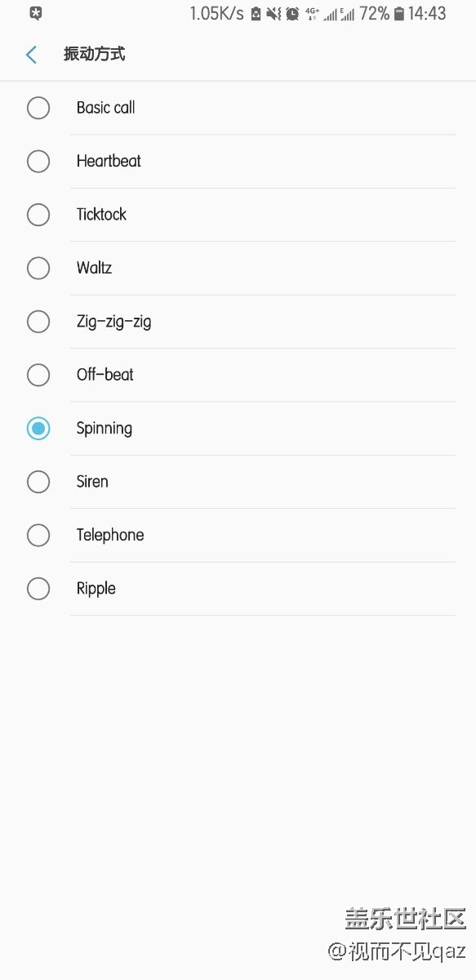The height and width of the screenshot is (980, 476).
Task: Choose the Telephone radio option
Action: (38, 535)
